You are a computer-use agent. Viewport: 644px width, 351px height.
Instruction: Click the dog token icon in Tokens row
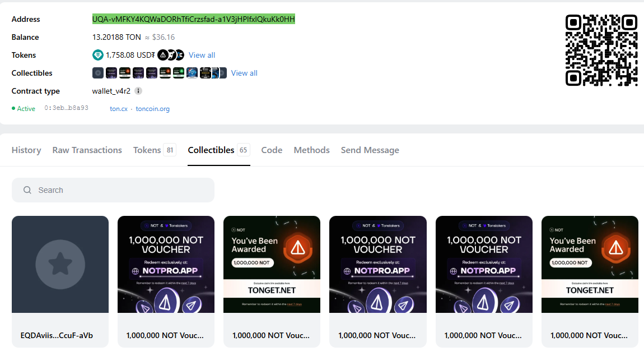coord(172,54)
